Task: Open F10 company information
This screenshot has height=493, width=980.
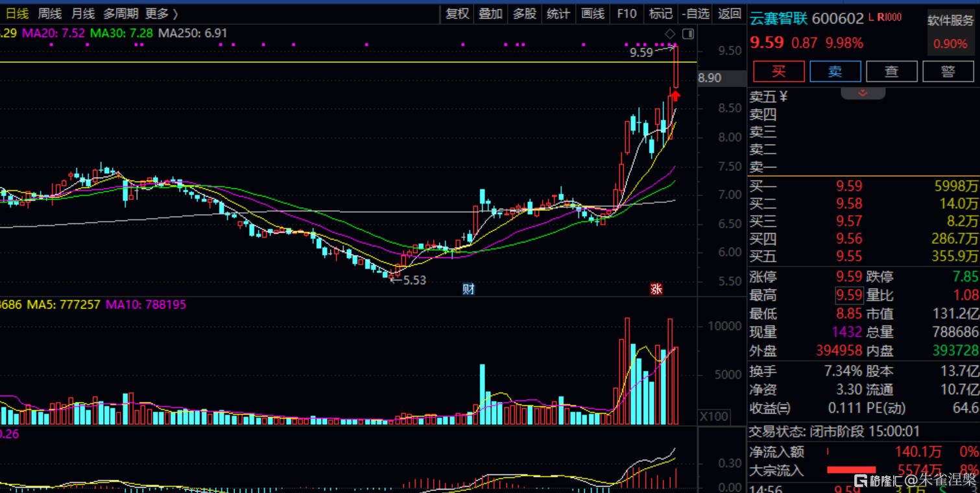Action: point(627,14)
